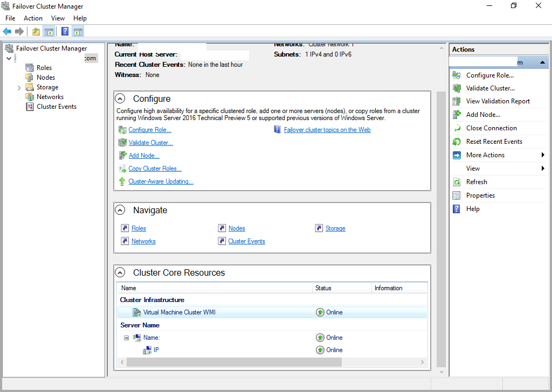Select the IP resource row

tap(272, 350)
